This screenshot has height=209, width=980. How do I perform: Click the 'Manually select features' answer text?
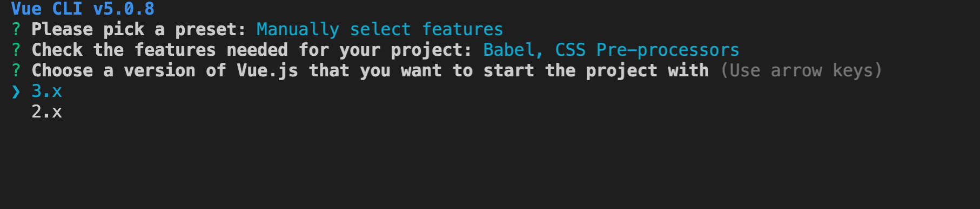tap(380, 29)
